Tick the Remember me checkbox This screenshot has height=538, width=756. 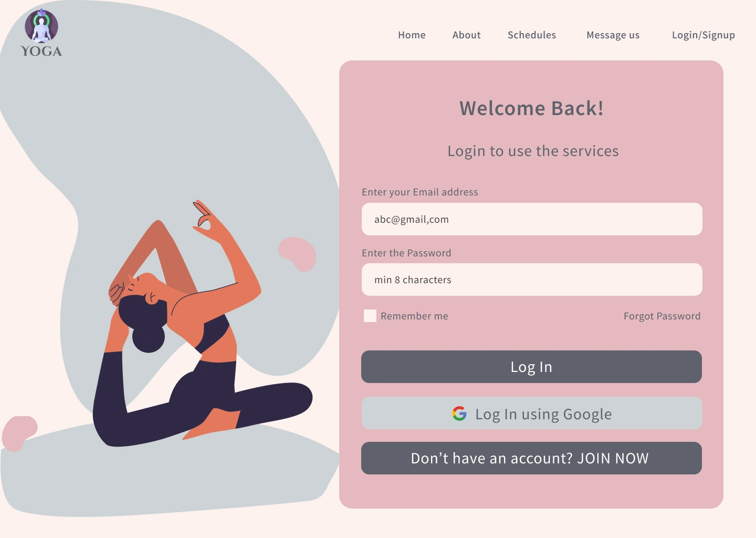pos(370,316)
